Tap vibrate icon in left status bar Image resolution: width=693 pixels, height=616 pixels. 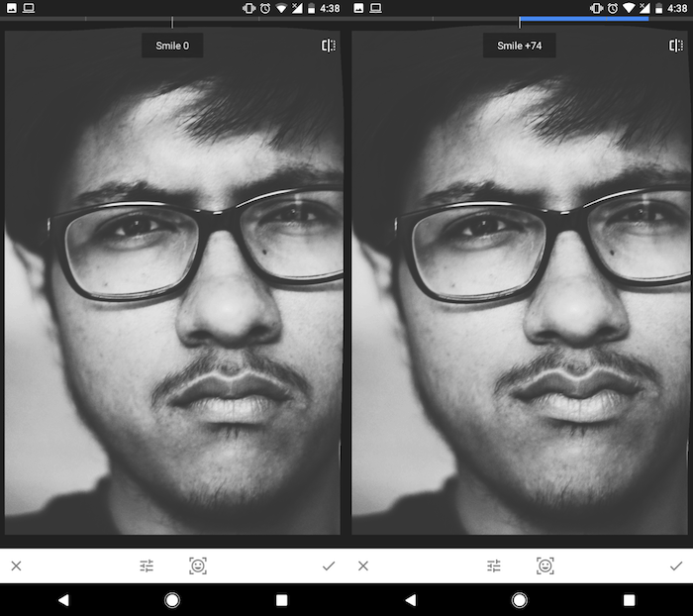(248, 8)
